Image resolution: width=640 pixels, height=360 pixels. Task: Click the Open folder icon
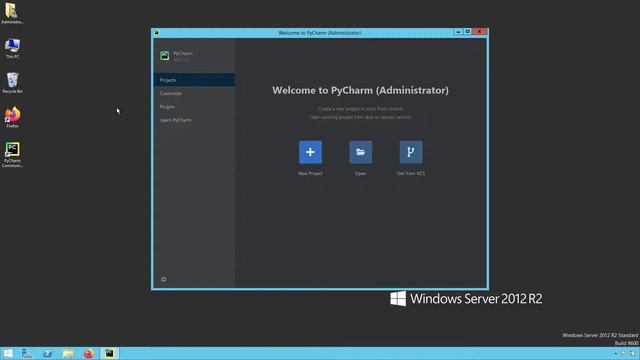coord(360,152)
